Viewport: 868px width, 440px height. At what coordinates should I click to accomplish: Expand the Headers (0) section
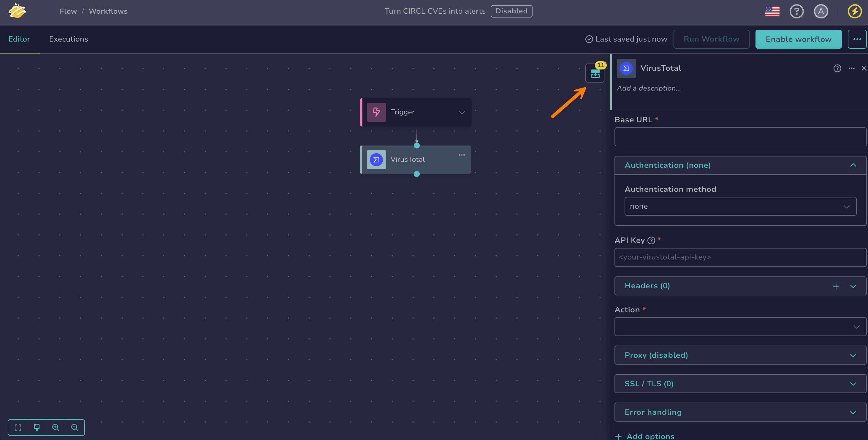pyautogui.click(x=853, y=286)
